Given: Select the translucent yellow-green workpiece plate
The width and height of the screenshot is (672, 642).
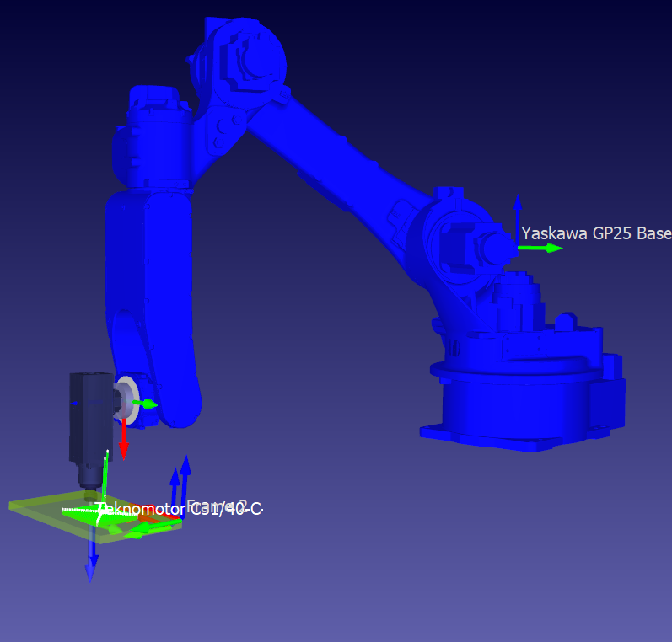Looking at the screenshot, I should pyautogui.click(x=42, y=510).
